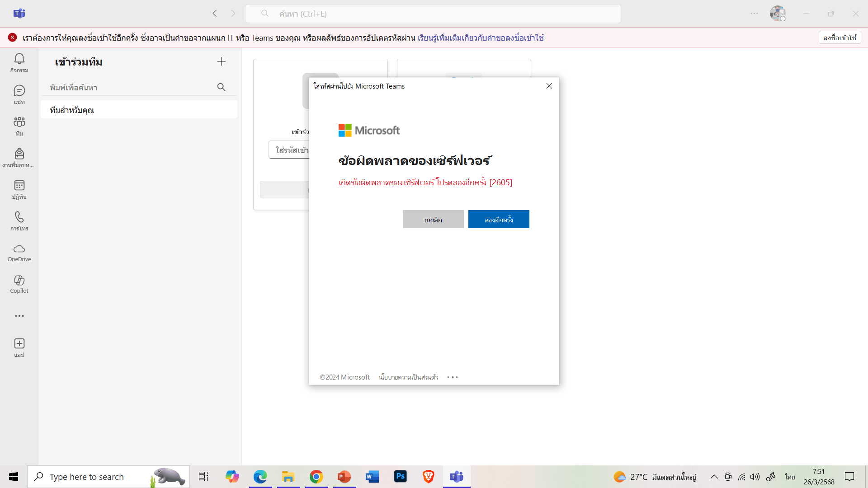Select the teams-for-you list item

(x=139, y=110)
